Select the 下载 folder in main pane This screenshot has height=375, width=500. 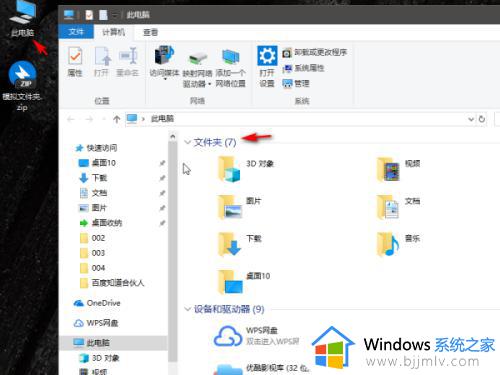[239, 244]
